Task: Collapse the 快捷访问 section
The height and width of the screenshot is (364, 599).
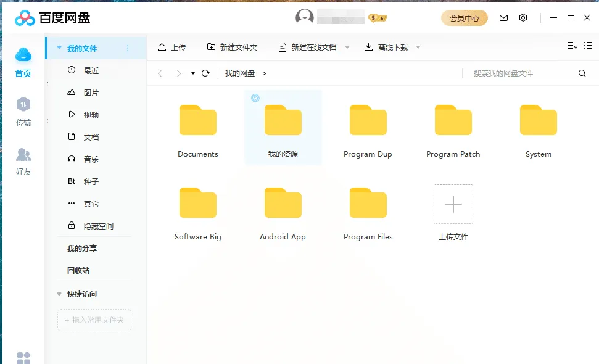Action: coord(58,294)
